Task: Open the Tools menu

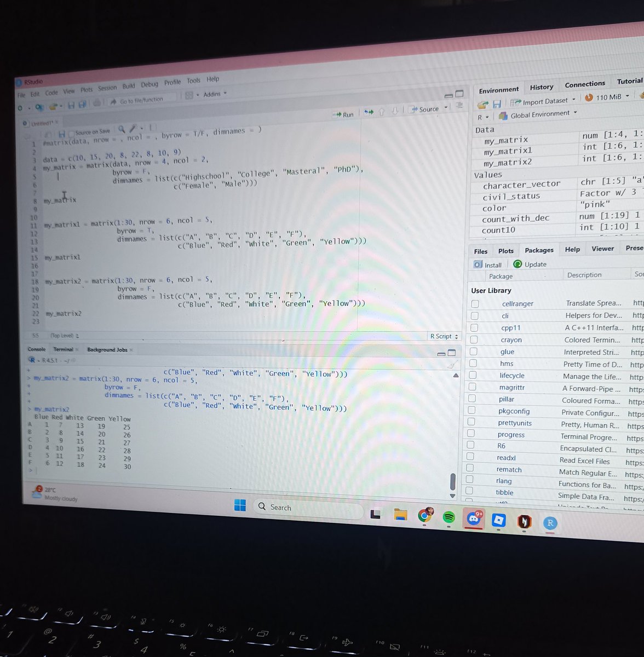Action: click(193, 81)
